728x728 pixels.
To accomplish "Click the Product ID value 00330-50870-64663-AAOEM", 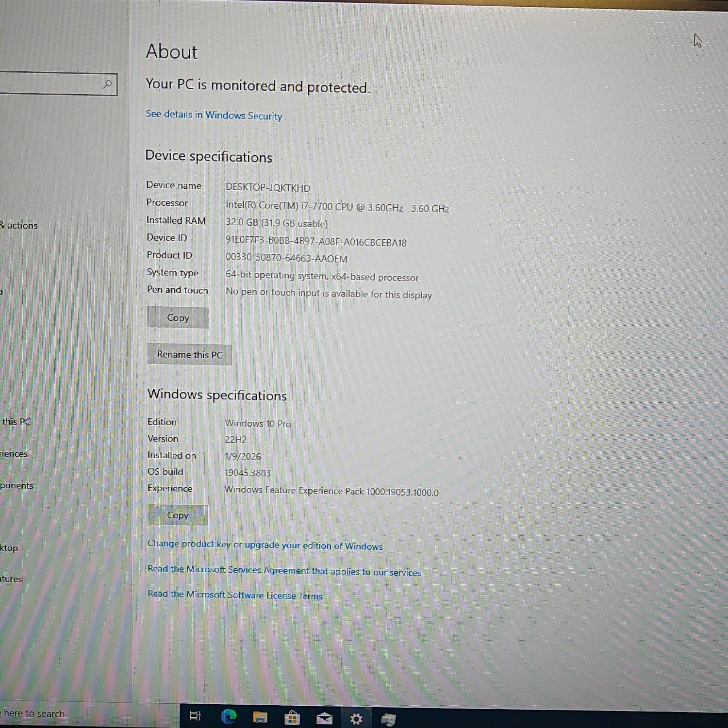I will (286, 258).
